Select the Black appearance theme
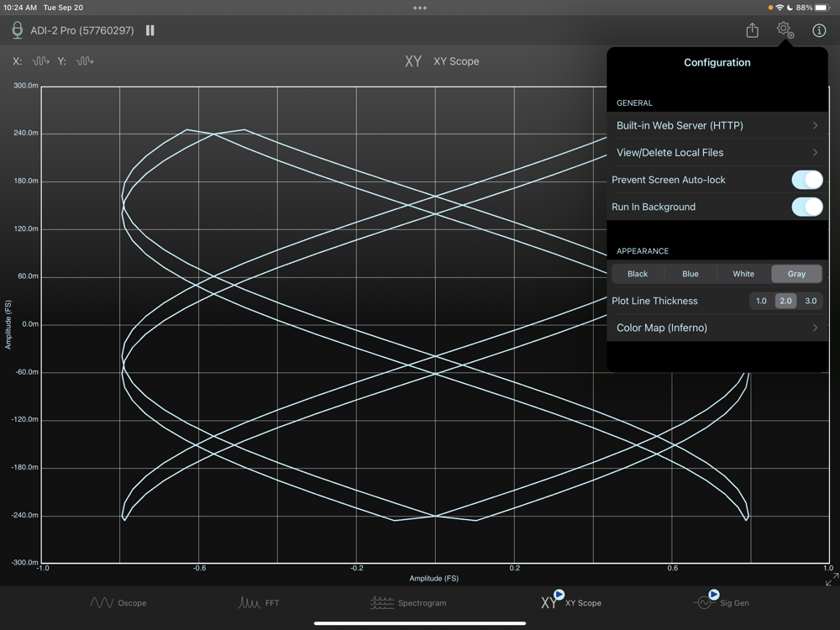The height and width of the screenshot is (630, 840). (x=638, y=274)
